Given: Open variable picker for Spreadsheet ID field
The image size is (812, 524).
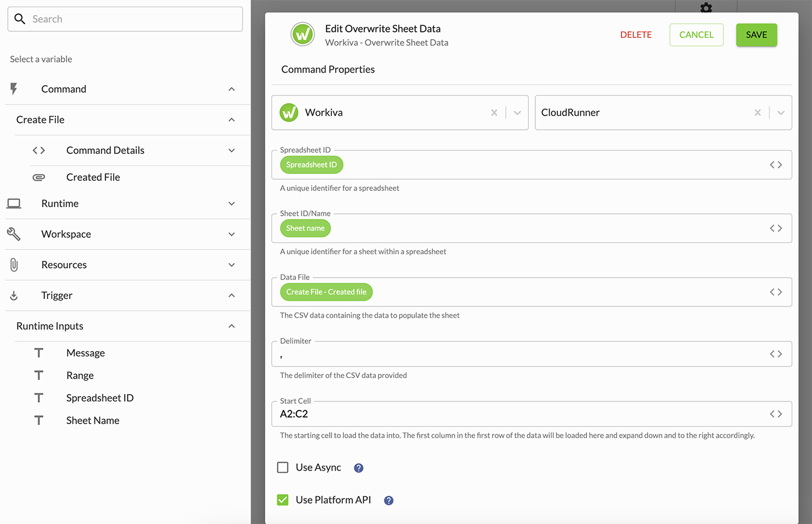Looking at the screenshot, I should (776, 165).
